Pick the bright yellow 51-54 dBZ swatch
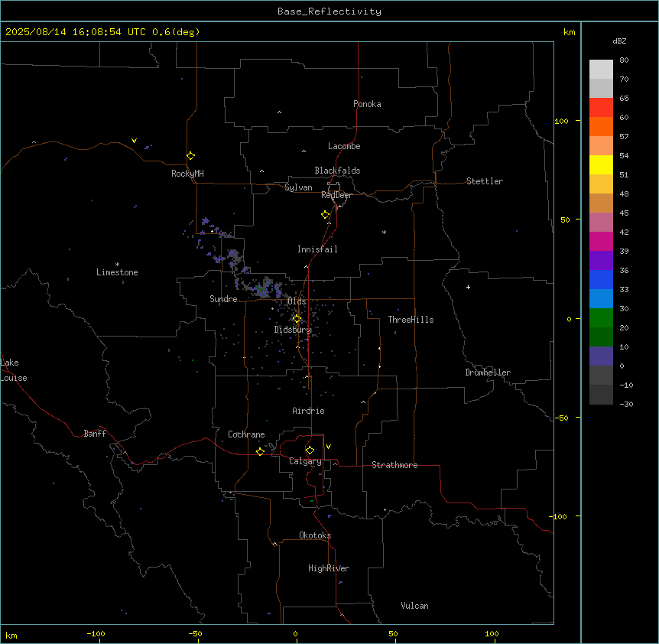This screenshot has width=659, height=644. [601, 164]
